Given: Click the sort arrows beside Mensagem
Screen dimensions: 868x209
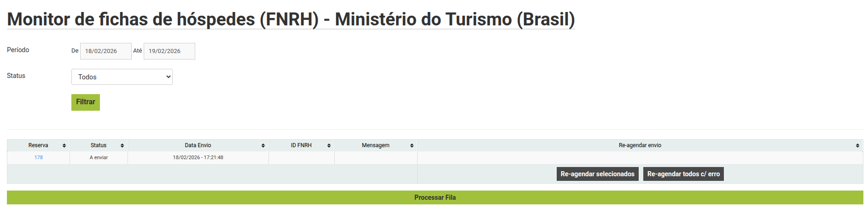Looking at the screenshot, I should [x=412, y=145].
